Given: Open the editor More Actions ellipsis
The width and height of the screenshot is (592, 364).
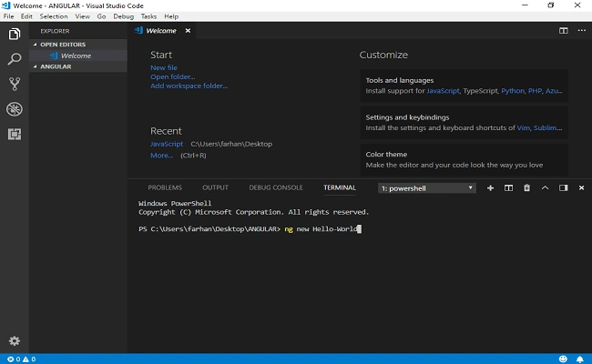Looking at the screenshot, I should (x=582, y=31).
